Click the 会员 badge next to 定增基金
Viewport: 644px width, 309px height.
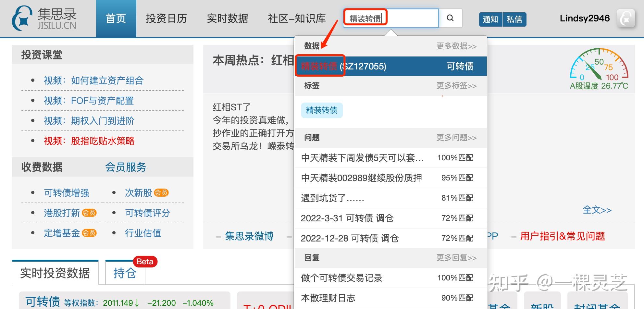click(89, 233)
